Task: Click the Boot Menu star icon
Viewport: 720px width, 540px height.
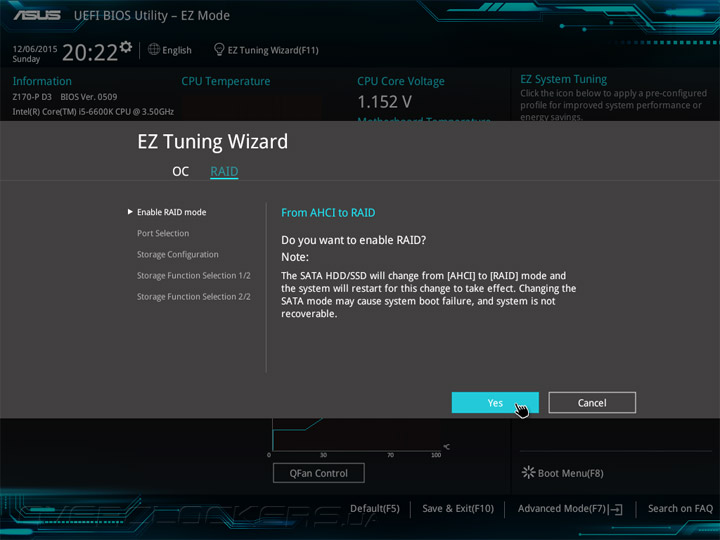Action: (528, 472)
